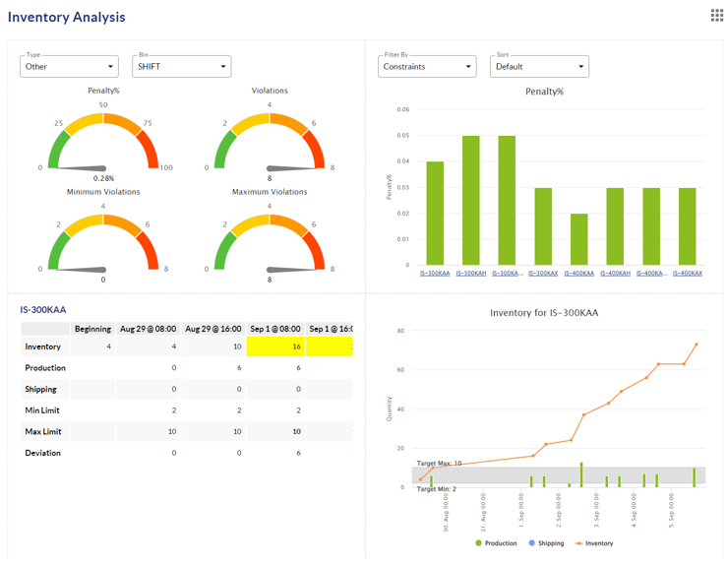
Task: Select the yellow highlighted inventory cell 16
Action: pyautogui.click(x=275, y=346)
